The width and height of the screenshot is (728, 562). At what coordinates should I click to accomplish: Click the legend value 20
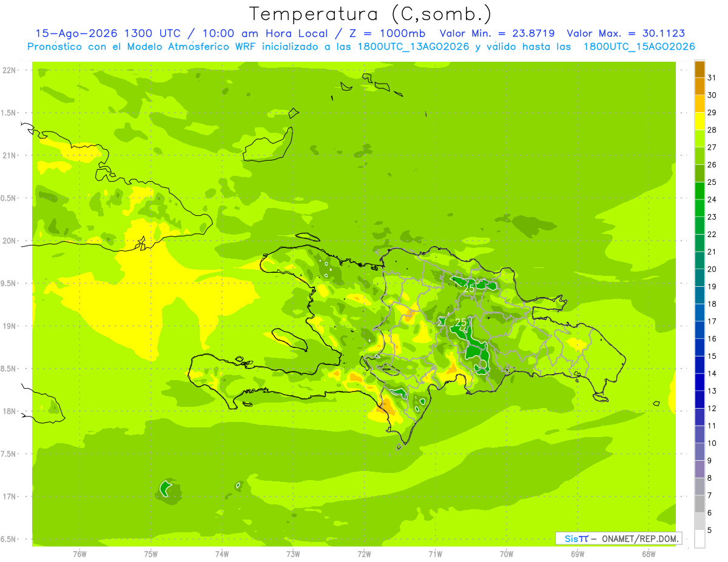[x=712, y=269]
